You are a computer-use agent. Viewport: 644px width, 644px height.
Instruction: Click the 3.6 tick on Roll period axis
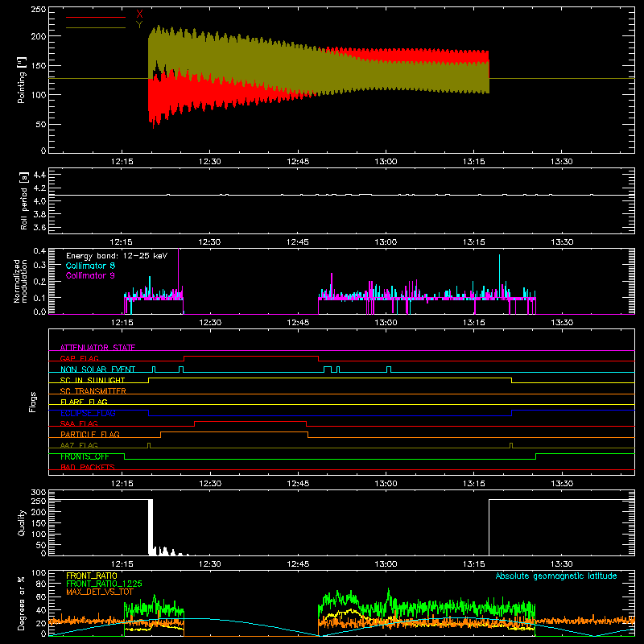click(x=39, y=228)
